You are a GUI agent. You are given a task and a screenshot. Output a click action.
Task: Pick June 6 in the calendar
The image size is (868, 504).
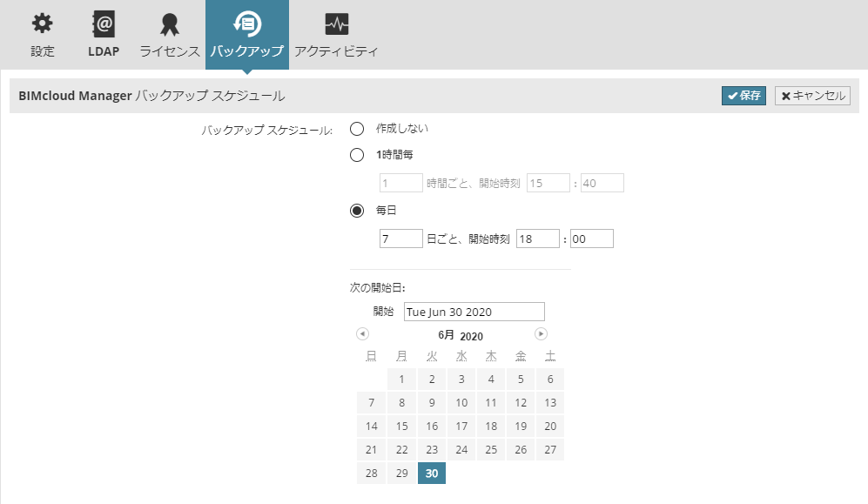click(550, 379)
